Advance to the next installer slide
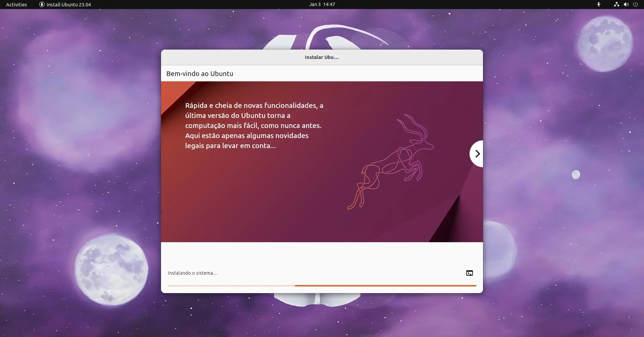Viewport: 644px width, 337px height. (x=477, y=154)
